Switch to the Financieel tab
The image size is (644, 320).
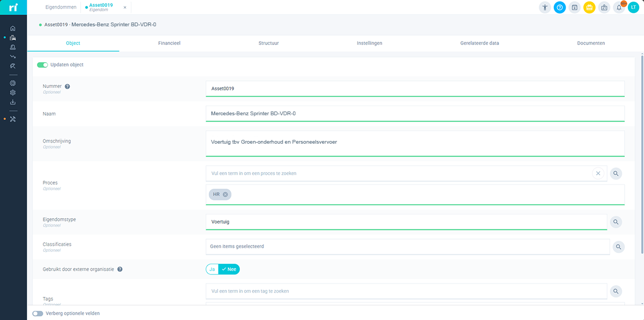[x=169, y=43]
